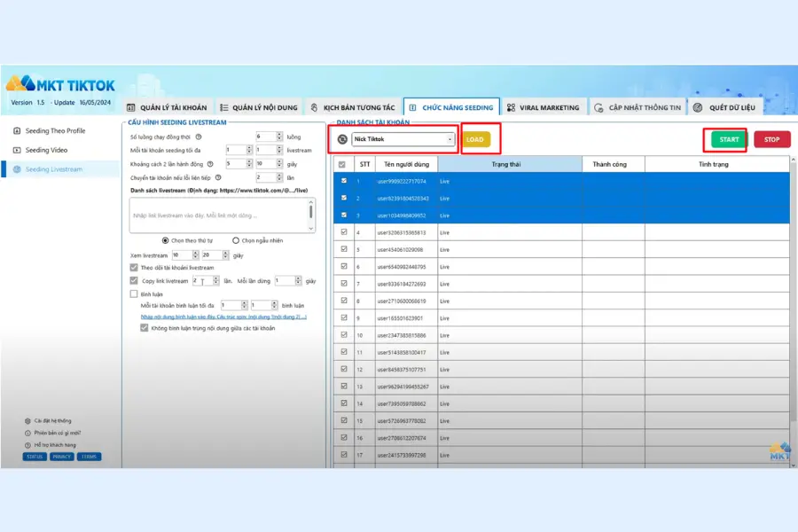Select the Chọn theo thứ tự radio button
The width and height of the screenshot is (798, 532).
[166, 240]
